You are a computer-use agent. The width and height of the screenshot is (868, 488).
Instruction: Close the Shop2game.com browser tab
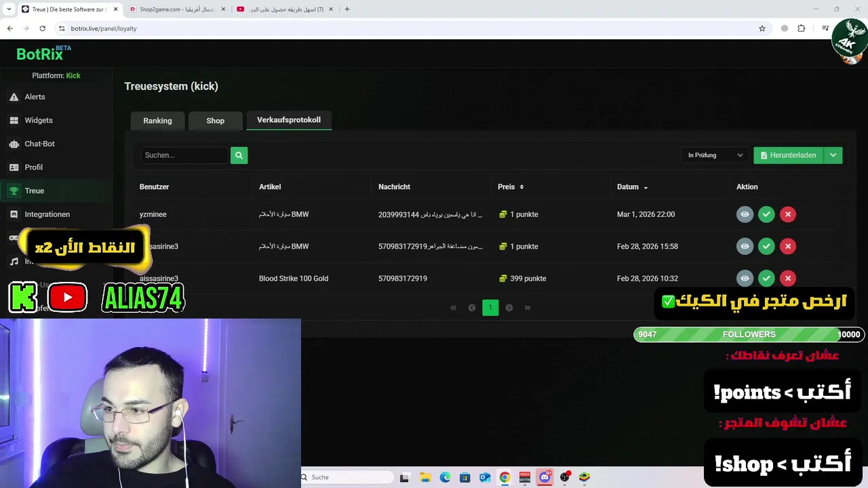click(x=223, y=9)
